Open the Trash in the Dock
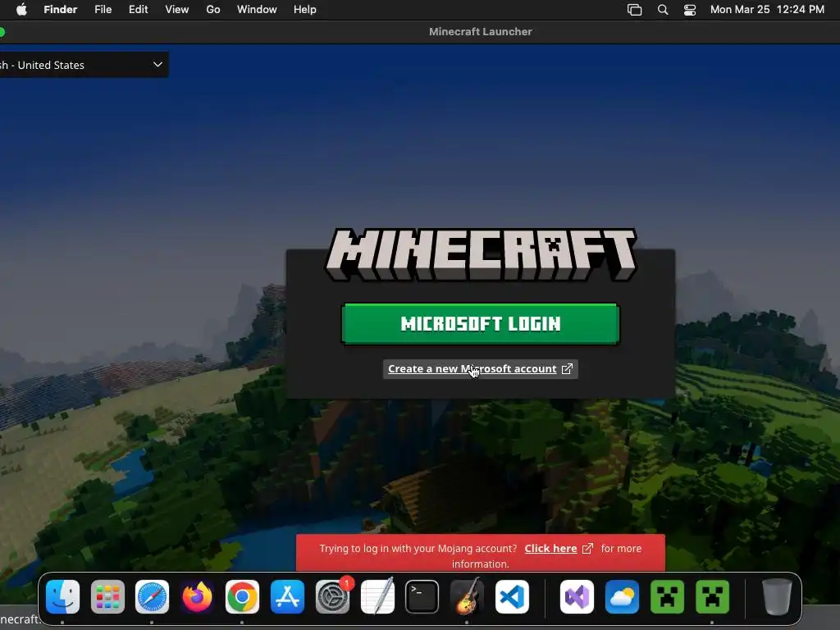The height and width of the screenshot is (630, 840). coord(776,596)
